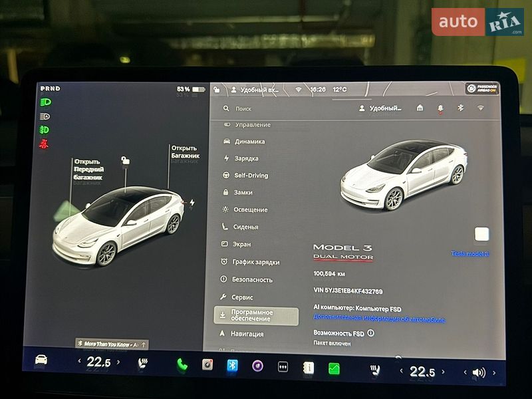Tap the white color square next to car
Viewport: 532px width, 399px height.
tap(481, 234)
